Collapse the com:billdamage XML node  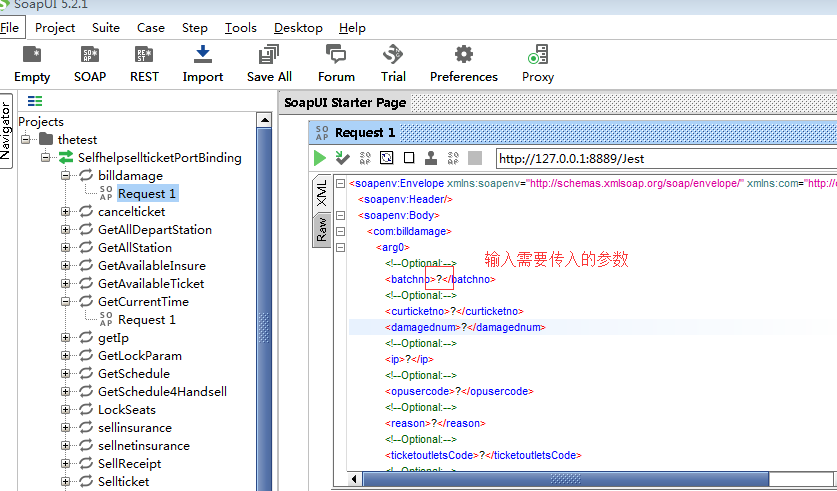click(x=340, y=232)
